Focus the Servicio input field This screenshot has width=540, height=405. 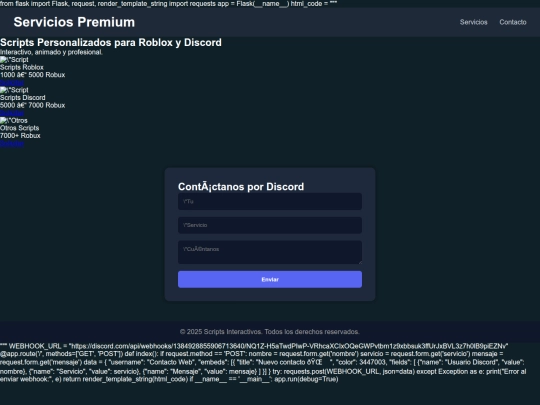270,225
